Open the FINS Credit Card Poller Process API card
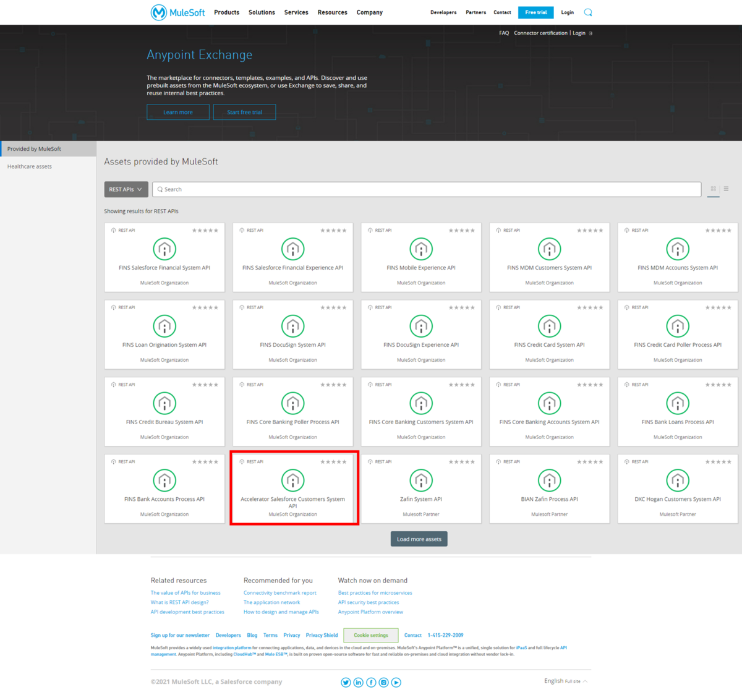742x700 pixels. (678, 335)
